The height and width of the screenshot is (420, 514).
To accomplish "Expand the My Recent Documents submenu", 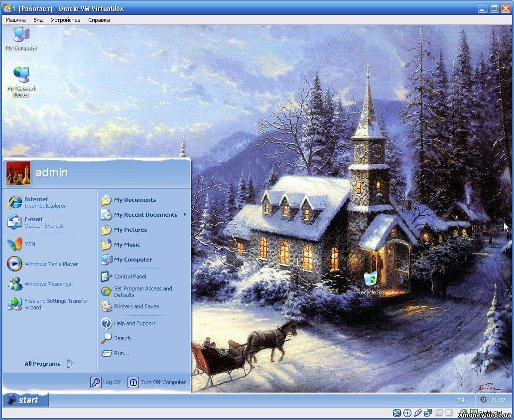I will pyautogui.click(x=143, y=215).
